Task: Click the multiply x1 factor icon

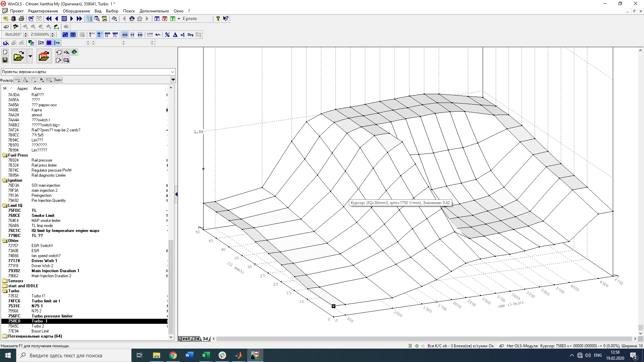Action: click(x=182, y=35)
